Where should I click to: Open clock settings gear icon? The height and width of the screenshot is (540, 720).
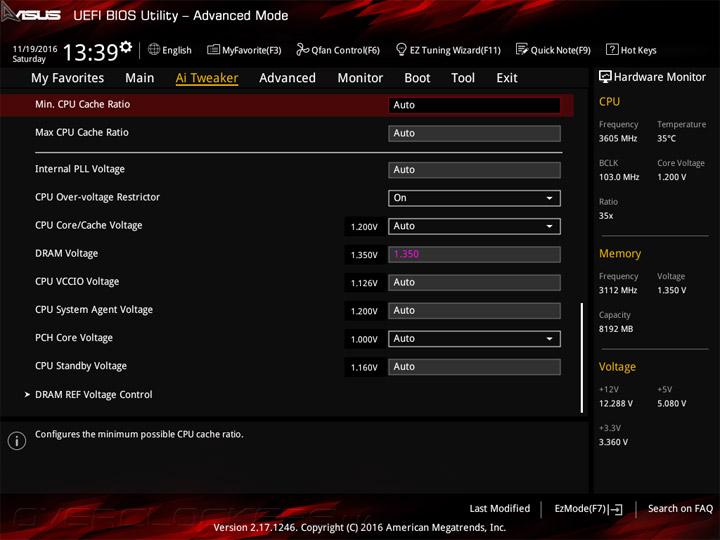pos(126,47)
